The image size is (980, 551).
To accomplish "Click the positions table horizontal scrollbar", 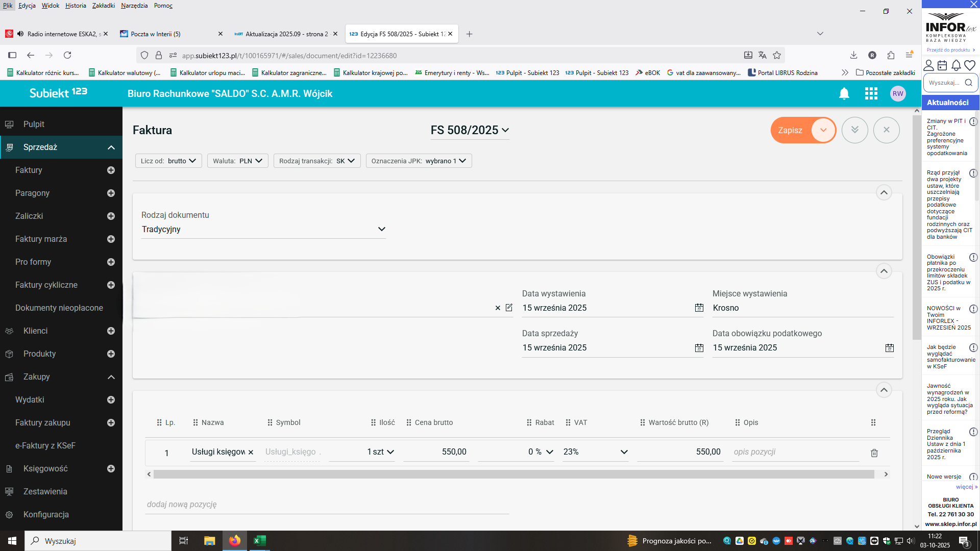I will 513,474.
